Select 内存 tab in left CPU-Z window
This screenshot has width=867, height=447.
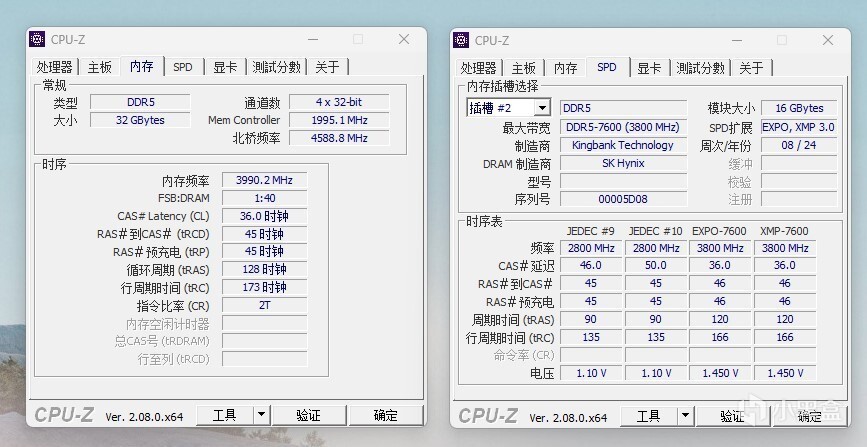[142, 66]
